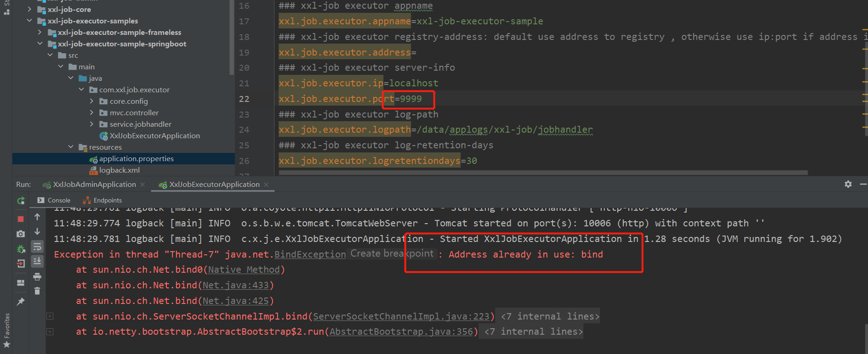
Task: Clear all console output with the trash icon
Action: tap(37, 291)
